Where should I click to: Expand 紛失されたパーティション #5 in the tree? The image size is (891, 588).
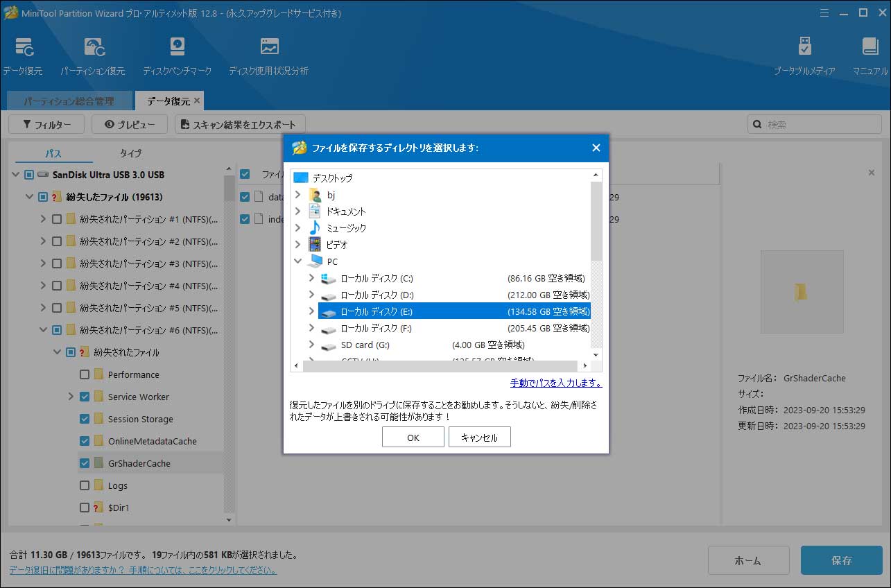(43, 308)
